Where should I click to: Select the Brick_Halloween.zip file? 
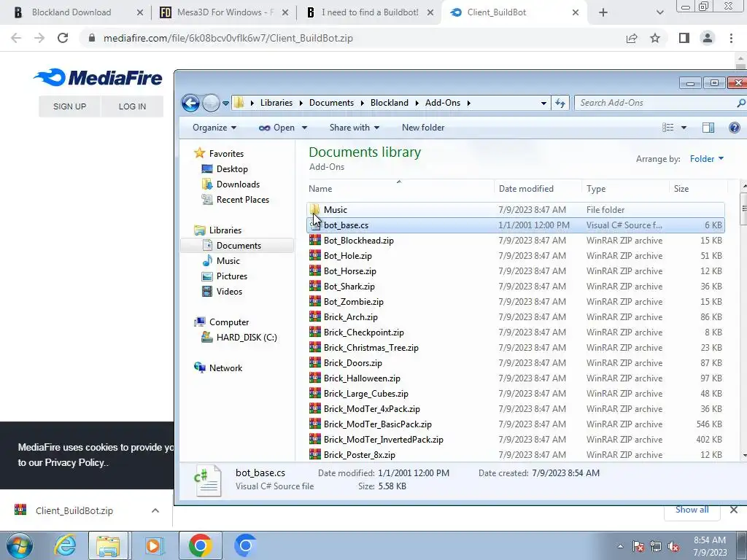[x=516, y=378]
